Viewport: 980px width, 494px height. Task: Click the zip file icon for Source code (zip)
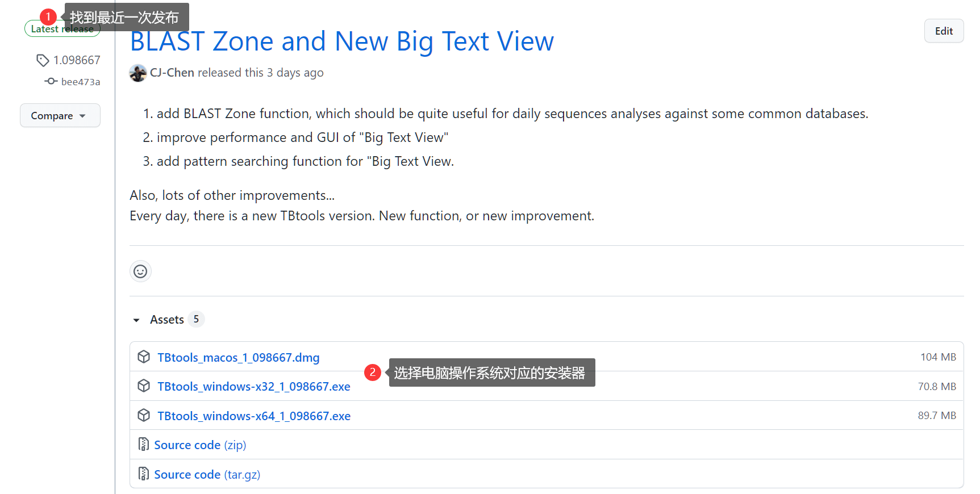coord(144,444)
